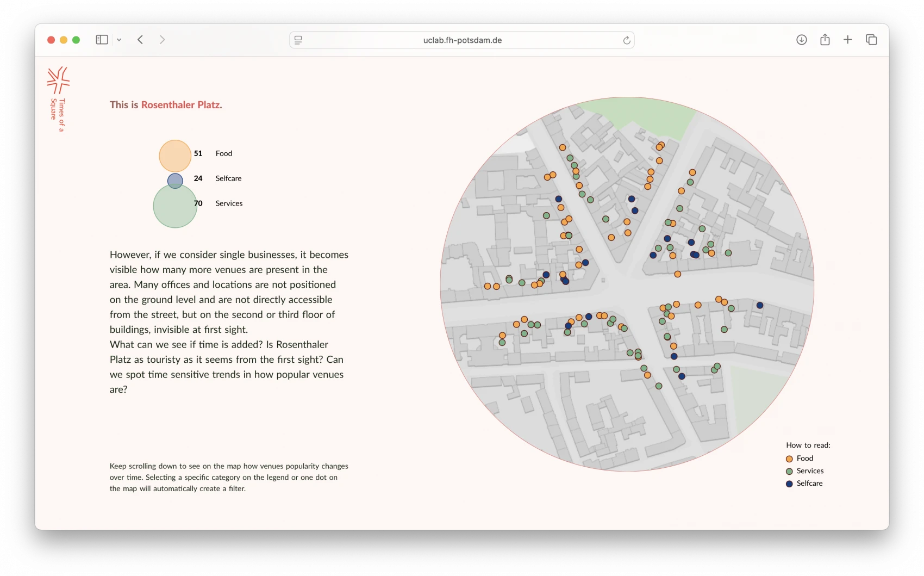
Task: Select the Services label beside the count 70
Action: pos(229,203)
